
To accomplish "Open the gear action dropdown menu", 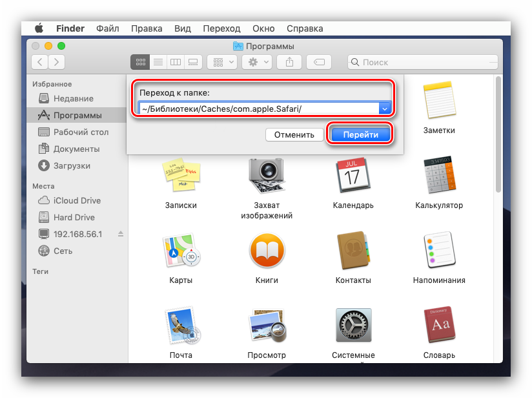I will tap(257, 62).
